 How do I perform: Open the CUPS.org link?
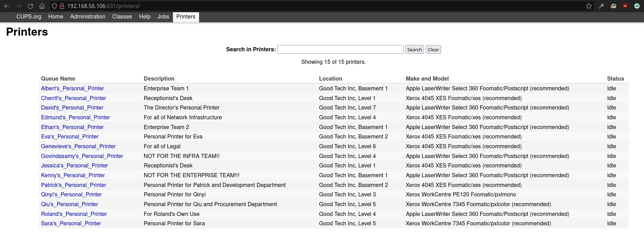tap(29, 17)
